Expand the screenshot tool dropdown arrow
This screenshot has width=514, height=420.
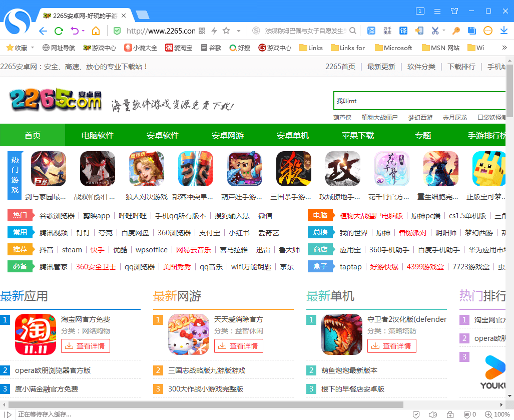pyautogui.click(x=444, y=31)
